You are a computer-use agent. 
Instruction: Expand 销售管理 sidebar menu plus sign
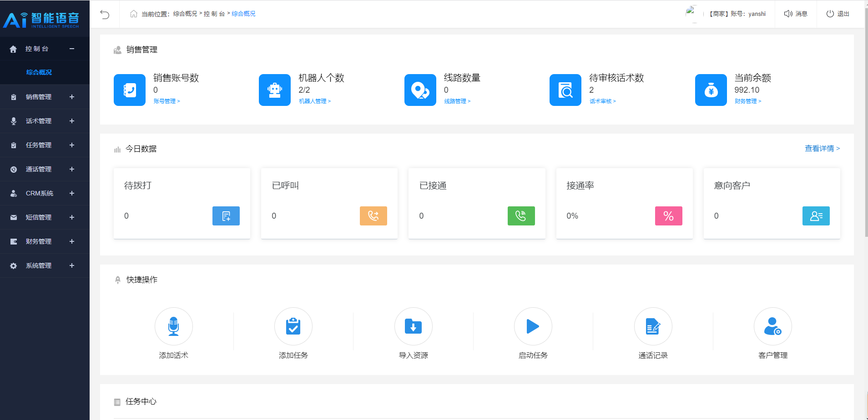(72, 97)
